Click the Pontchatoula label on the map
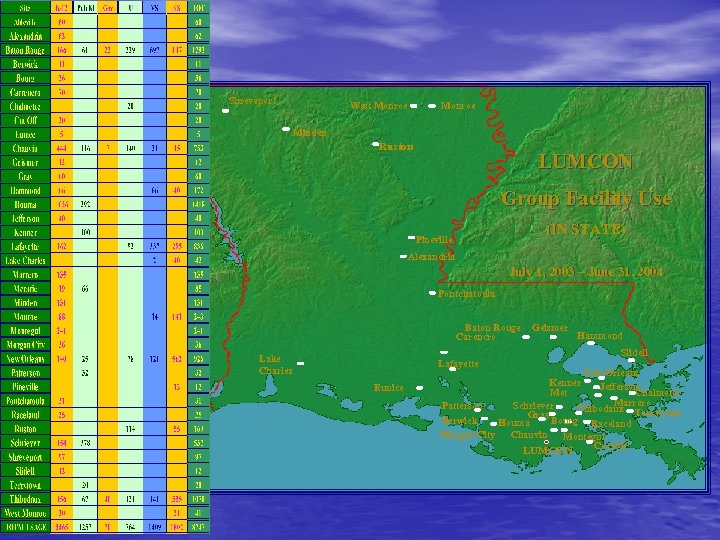This screenshot has height=540, width=720. (x=467, y=294)
